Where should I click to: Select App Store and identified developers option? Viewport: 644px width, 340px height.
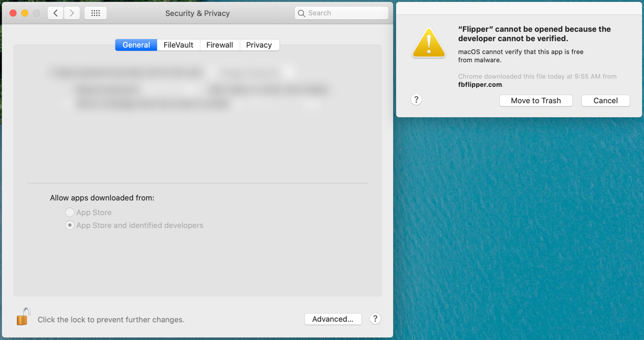tap(70, 226)
